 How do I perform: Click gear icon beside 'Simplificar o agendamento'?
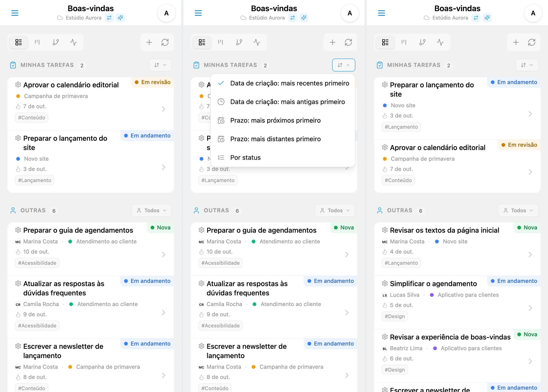coord(385,283)
